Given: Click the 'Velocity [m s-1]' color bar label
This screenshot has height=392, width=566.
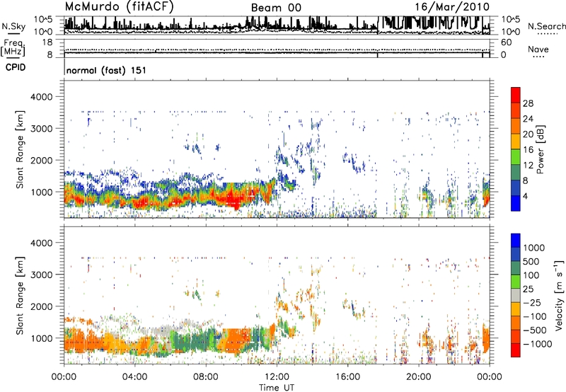Looking at the screenshot, I should tap(560, 295).
